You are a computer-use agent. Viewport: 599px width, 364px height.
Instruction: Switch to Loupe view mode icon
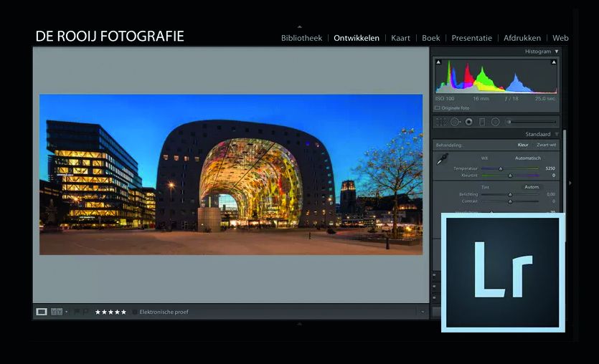[42, 312]
